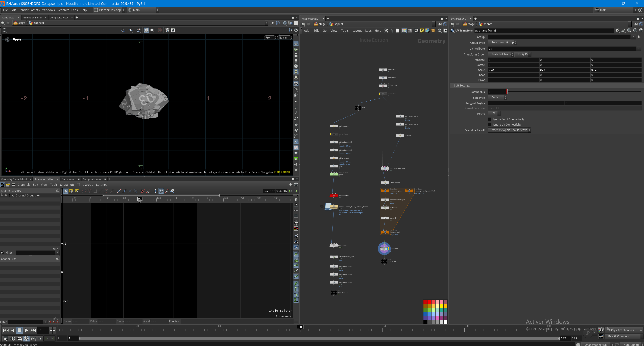
Task: Open the Redshift menu
Action: (63, 10)
